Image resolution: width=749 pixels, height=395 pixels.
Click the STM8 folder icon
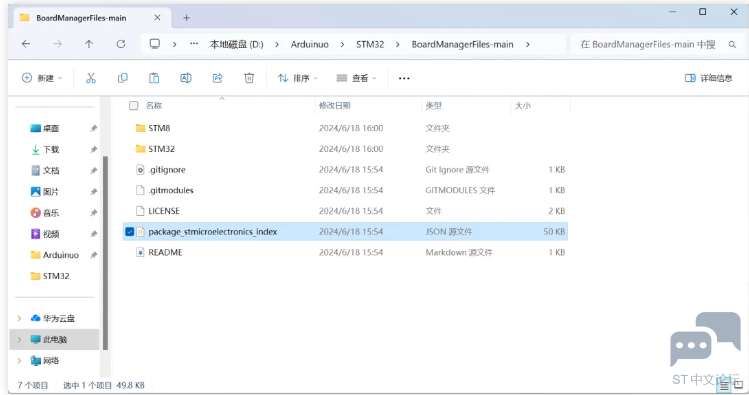tap(140, 128)
